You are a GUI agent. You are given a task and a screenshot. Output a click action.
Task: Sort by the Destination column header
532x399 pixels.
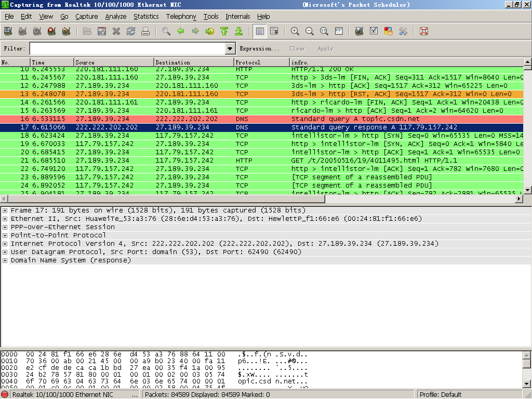click(x=194, y=62)
